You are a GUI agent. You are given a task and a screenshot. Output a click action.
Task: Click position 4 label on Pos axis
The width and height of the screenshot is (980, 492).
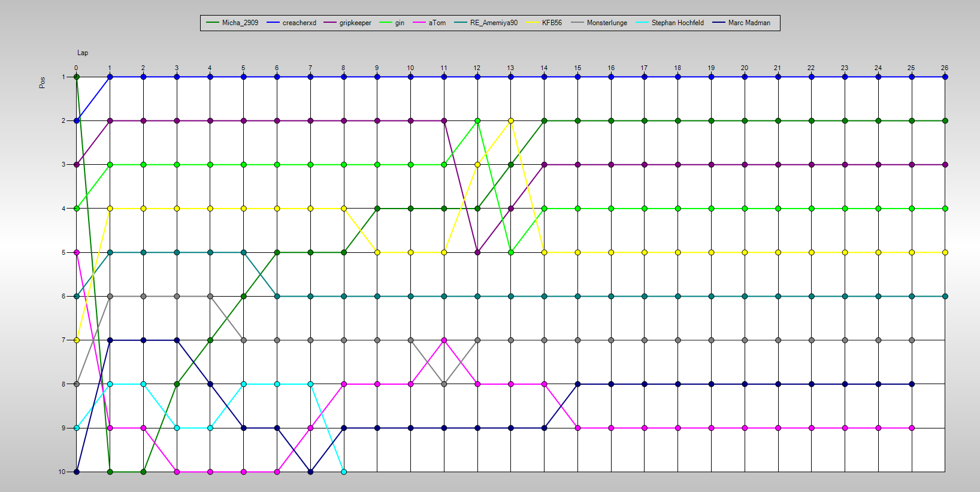(63, 209)
